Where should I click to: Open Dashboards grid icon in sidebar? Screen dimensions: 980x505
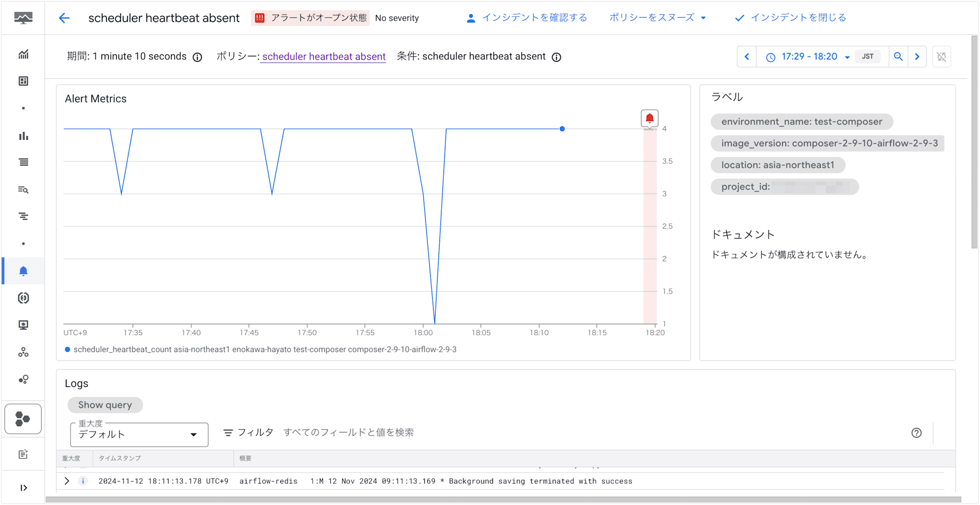point(23,81)
